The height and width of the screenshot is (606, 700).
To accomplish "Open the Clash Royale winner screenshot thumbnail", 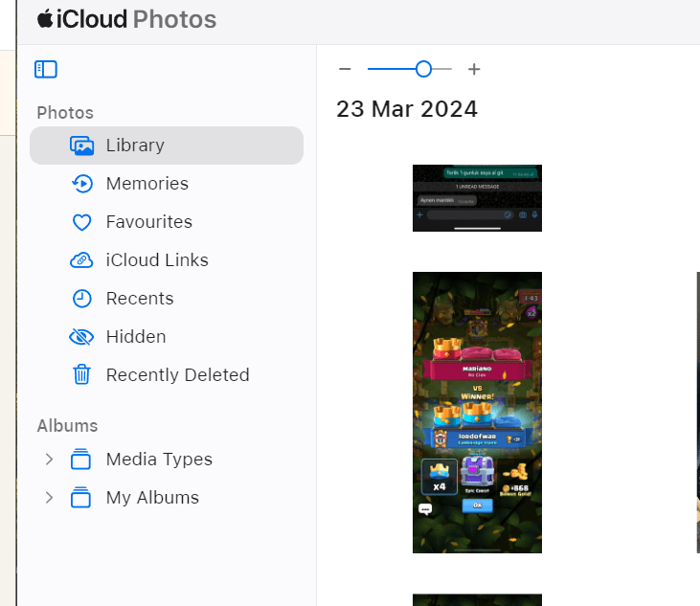I will point(477,413).
